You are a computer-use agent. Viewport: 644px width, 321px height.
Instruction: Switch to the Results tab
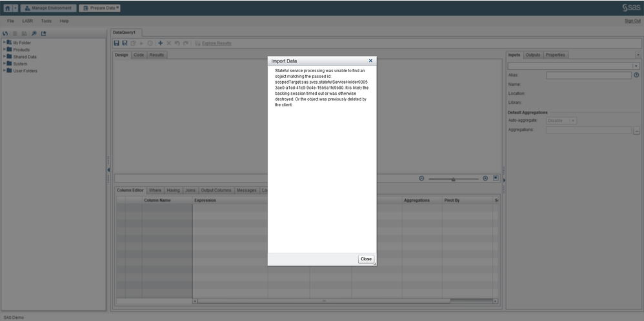(x=156, y=55)
